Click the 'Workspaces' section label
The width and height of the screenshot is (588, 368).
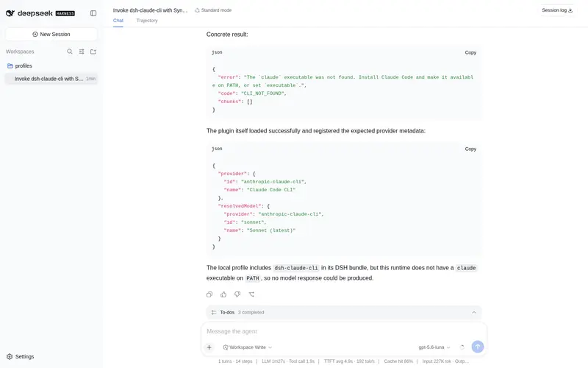[x=20, y=52]
